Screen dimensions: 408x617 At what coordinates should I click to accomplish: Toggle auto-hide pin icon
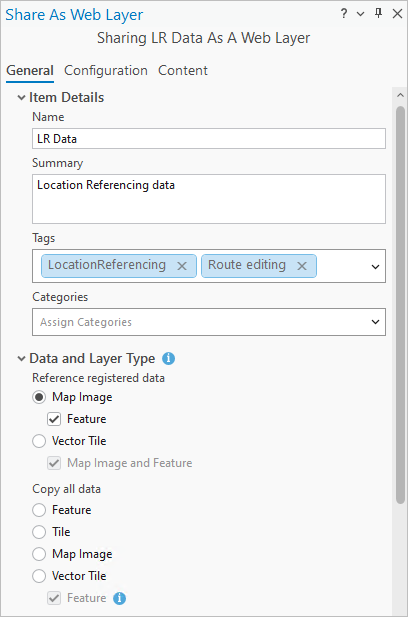point(378,13)
